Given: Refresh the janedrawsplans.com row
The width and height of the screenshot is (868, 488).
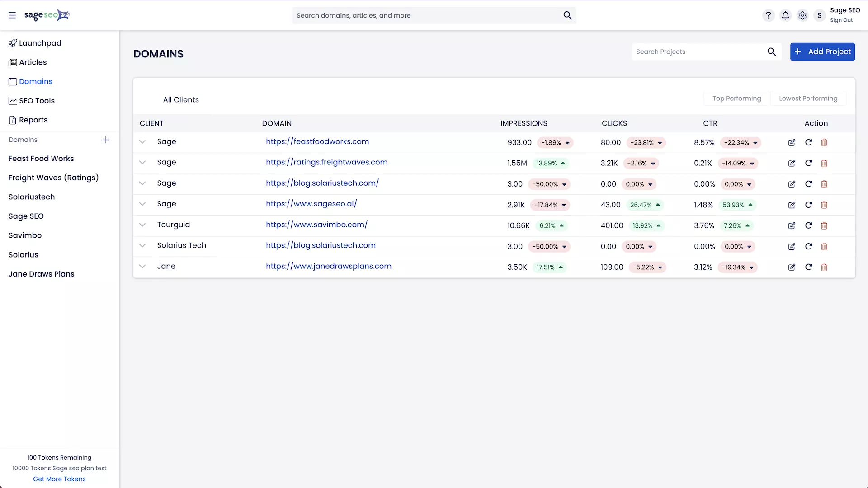Looking at the screenshot, I should [x=808, y=267].
